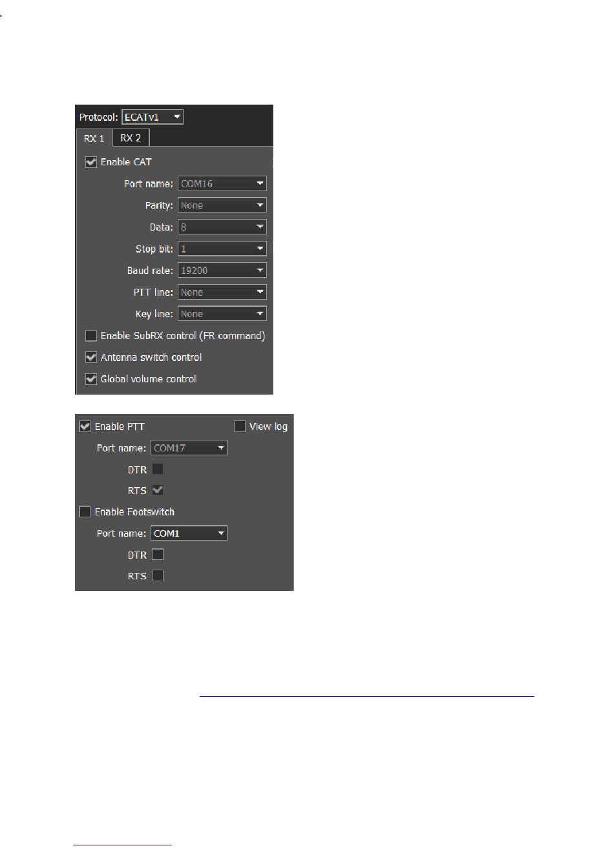Viewport: 614px width, 868px height.
Task: Check the Enable Footswitch checkbox
Action: [x=85, y=512]
